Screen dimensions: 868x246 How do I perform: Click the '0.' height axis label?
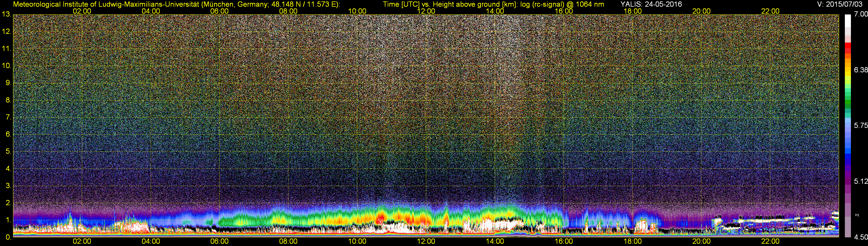8,237
